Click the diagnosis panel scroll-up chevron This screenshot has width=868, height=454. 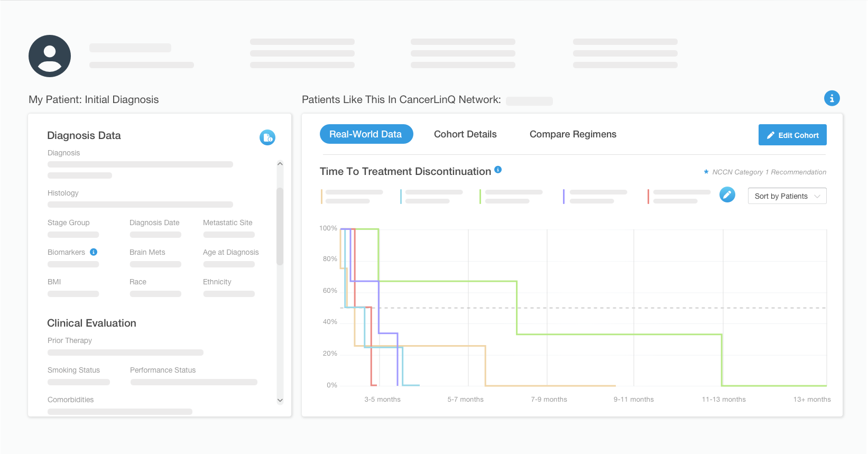coord(280,164)
